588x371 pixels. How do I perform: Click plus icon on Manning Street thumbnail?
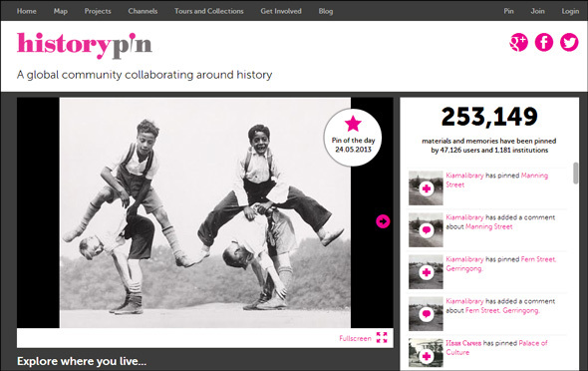tap(427, 188)
